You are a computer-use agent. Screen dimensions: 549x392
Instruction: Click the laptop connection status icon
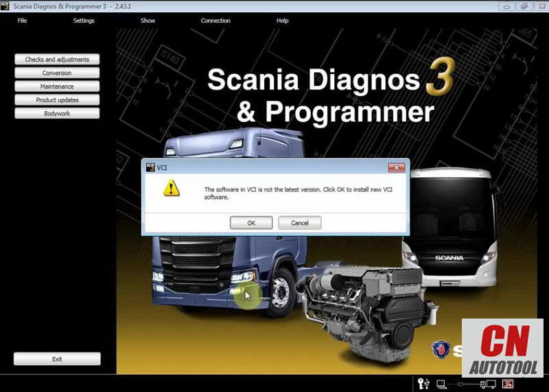point(441,384)
